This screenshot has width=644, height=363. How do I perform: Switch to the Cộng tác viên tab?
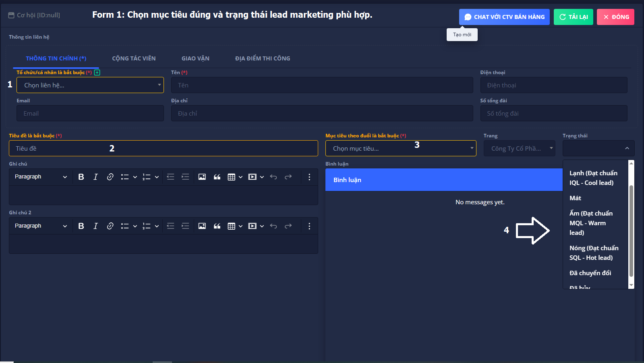click(134, 58)
